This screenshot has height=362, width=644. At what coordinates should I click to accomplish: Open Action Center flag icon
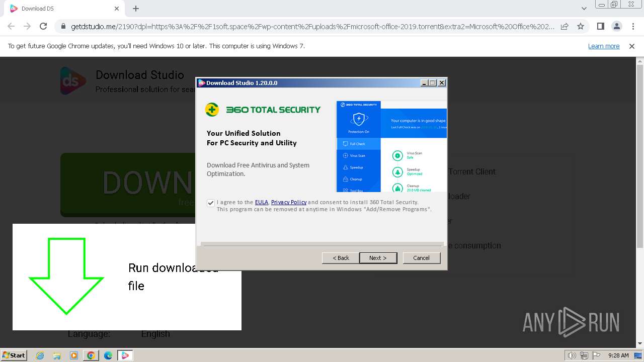point(597,355)
